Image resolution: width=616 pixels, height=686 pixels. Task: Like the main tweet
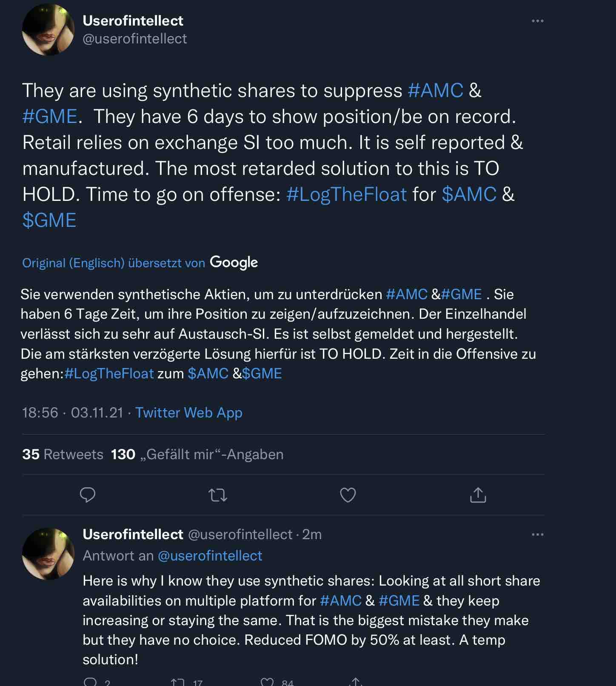click(x=348, y=495)
